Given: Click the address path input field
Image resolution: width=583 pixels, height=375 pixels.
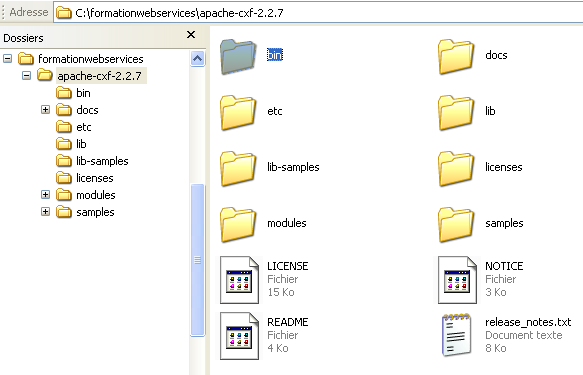Looking at the screenshot, I should point(318,13).
